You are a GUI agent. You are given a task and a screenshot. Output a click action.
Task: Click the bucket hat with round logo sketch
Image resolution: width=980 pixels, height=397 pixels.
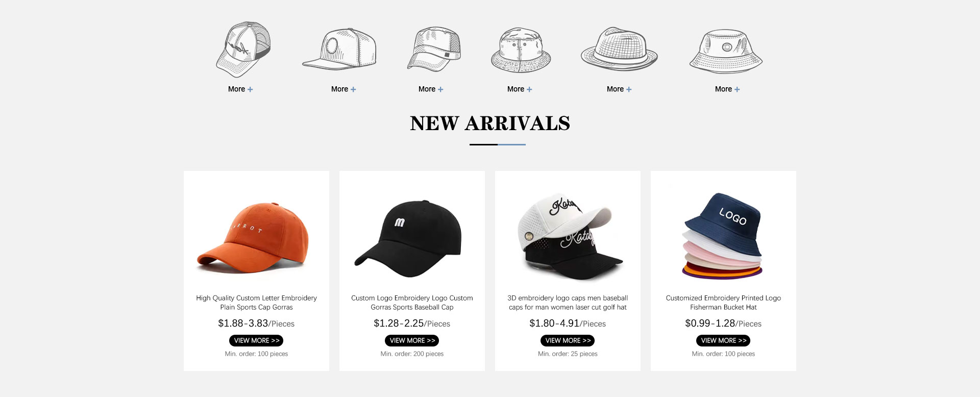coord(726,51)
